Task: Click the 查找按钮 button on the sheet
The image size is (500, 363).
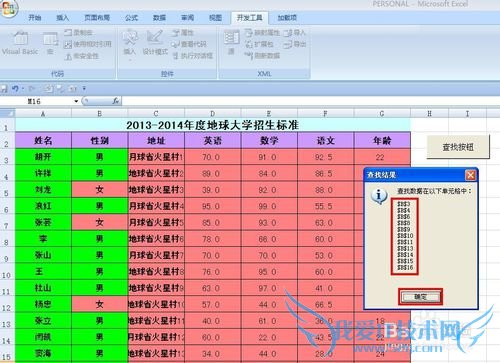Action: pyautogui.click(x=458, y=147)
